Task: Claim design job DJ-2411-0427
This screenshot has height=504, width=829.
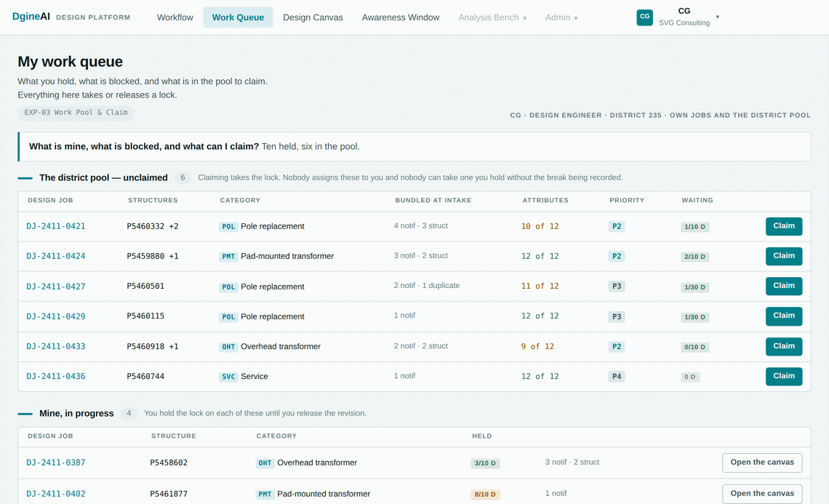Action: [x=784, y=286]
